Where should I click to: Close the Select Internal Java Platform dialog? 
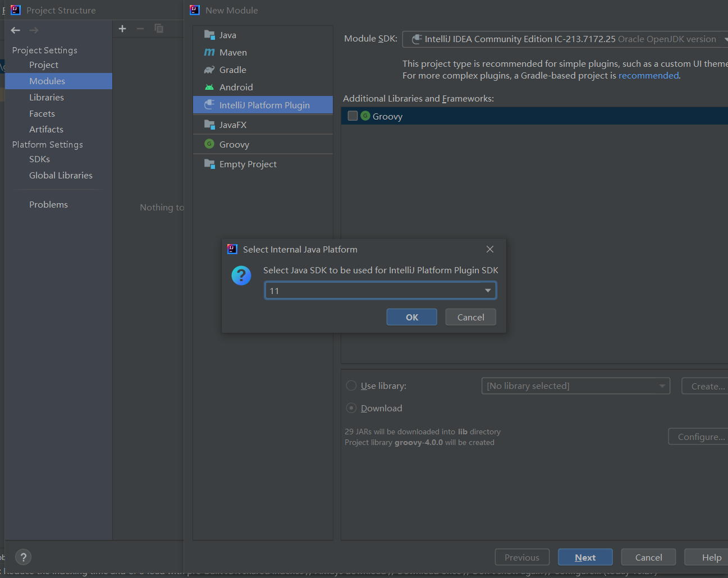(490, 249)
